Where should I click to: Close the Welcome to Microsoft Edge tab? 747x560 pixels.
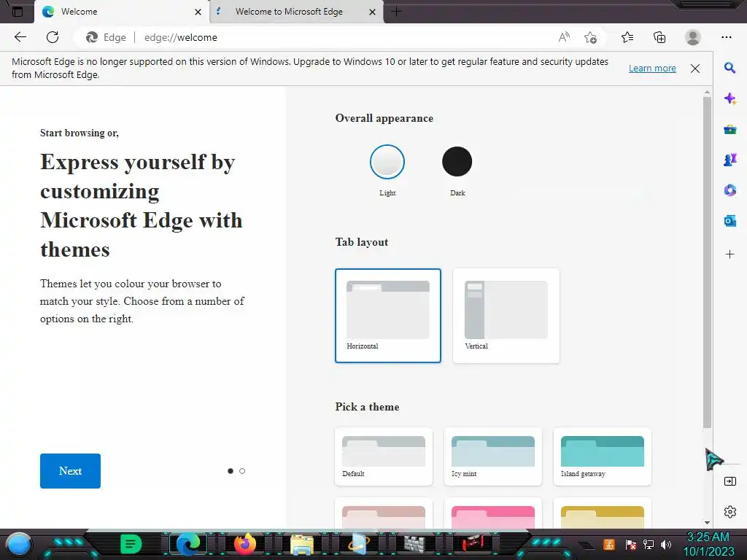point(373,12)
